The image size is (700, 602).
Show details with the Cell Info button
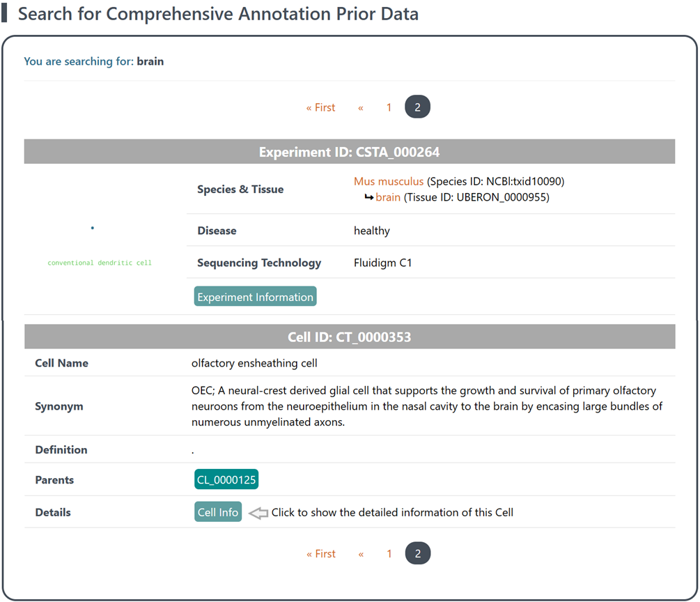(218, 512)
